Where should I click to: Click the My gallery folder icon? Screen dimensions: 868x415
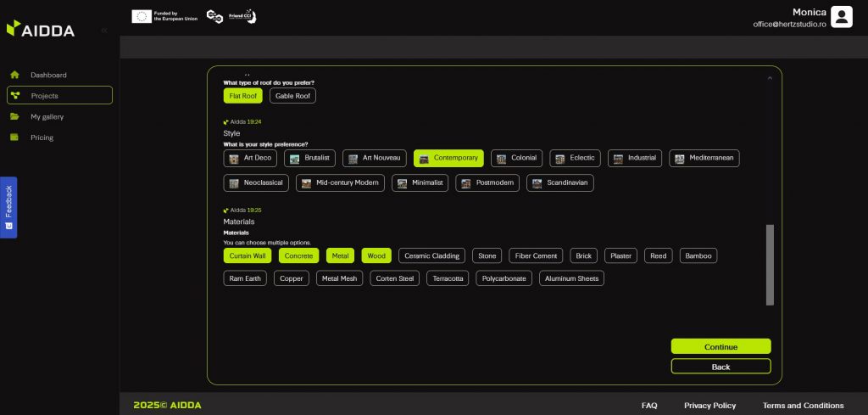(14, 116)
